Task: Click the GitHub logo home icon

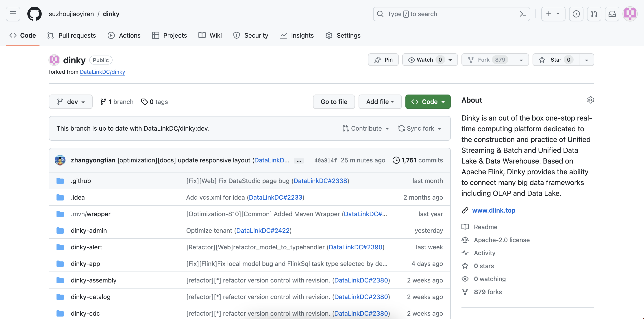Action: coord(34,14)
